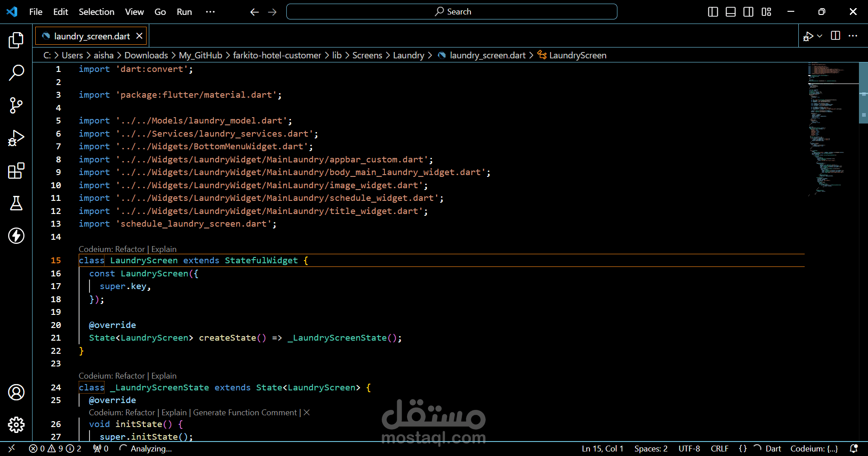Expand the hidden menu bar items ellipsis

coord(210,12)
